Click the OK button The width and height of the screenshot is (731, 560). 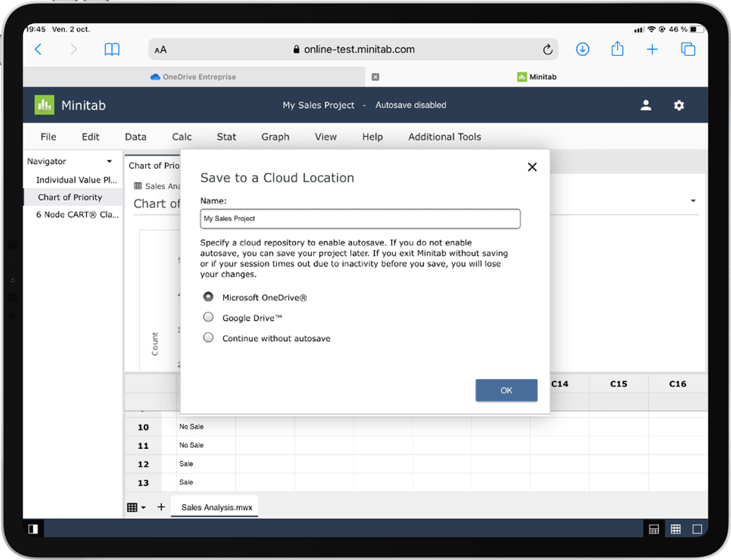pos(506,390)
